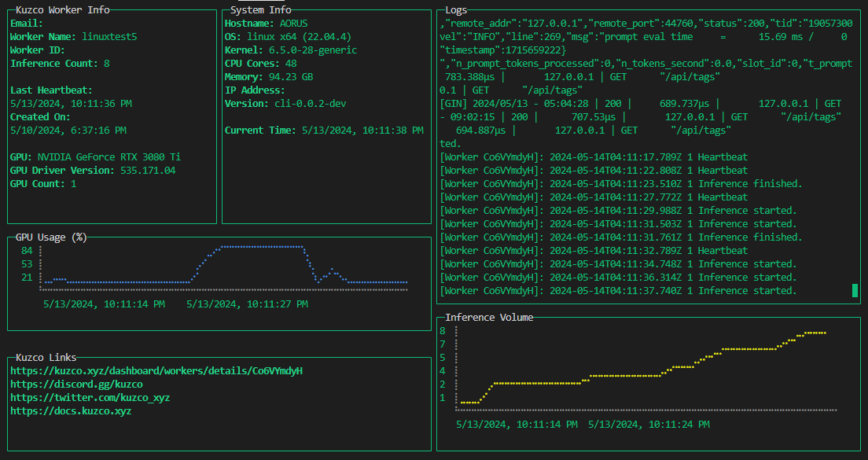Select the "GPU Usage (%)" panel title
Screen dimensions: 868x460
tap(51, 237)
